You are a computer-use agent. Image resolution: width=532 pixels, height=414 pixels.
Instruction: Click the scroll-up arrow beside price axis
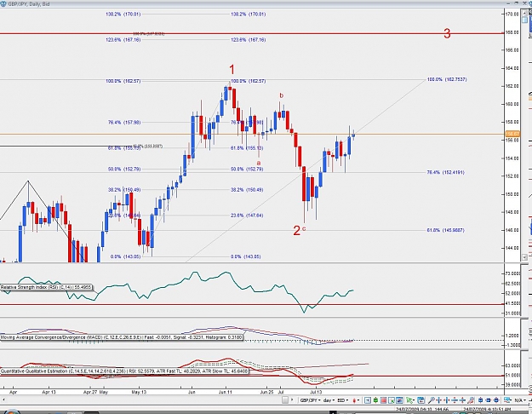[524, 13]
